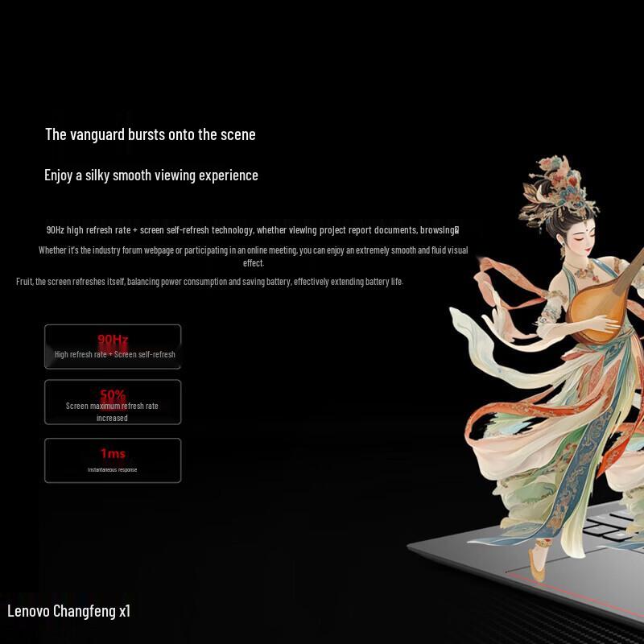Viewport: 644px width, 644px height.
Task: Click the 'industry forum webpage' sentence
Action: point(253,256)
